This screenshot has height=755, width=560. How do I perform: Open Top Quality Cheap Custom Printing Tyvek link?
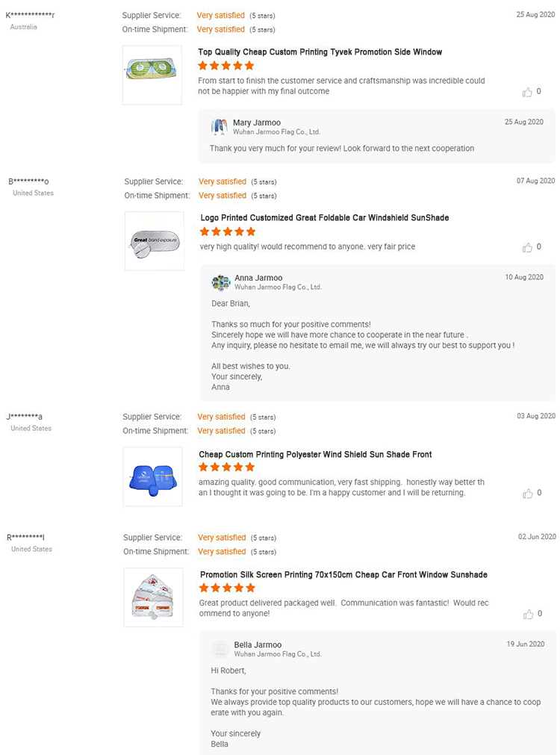pos(320,52)
